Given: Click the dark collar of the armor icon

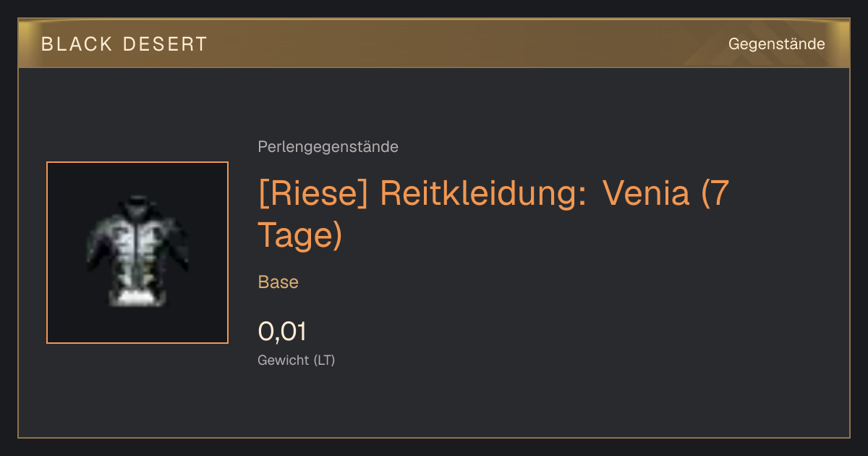Looking at the screenshot, I should (137, 202).
